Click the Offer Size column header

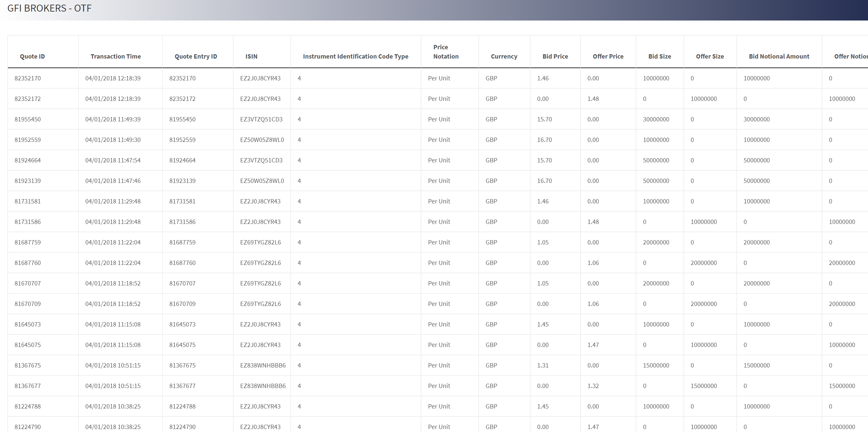tap(710, 56)
